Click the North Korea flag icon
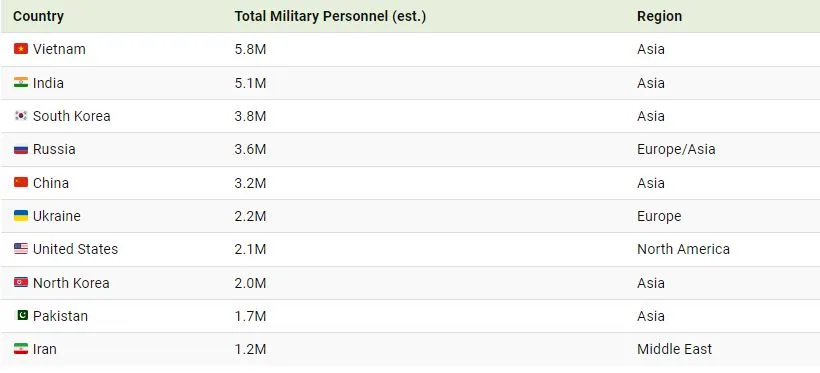Image resolution: width=820 pixels, height=373 pixels. point(21,282)
